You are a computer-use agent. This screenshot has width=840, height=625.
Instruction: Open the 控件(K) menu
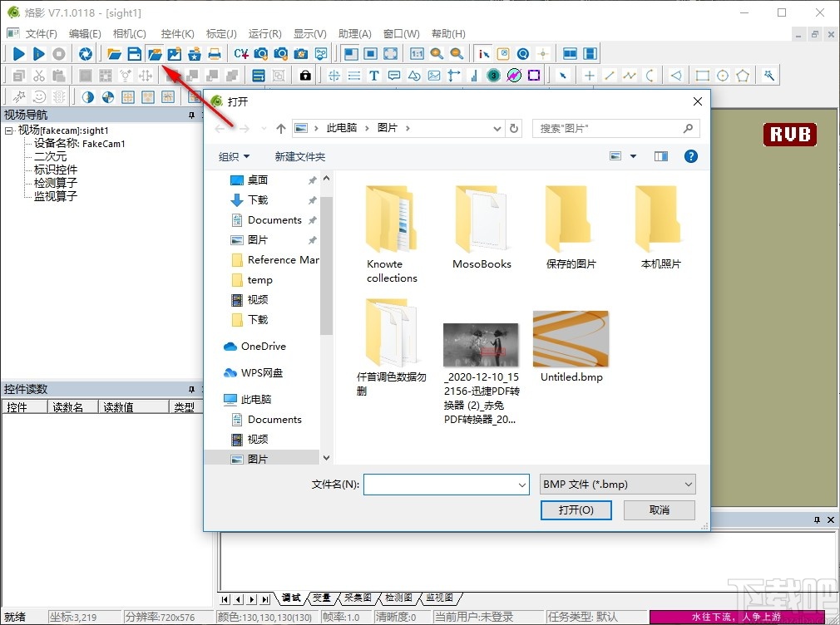pos(177,34)
